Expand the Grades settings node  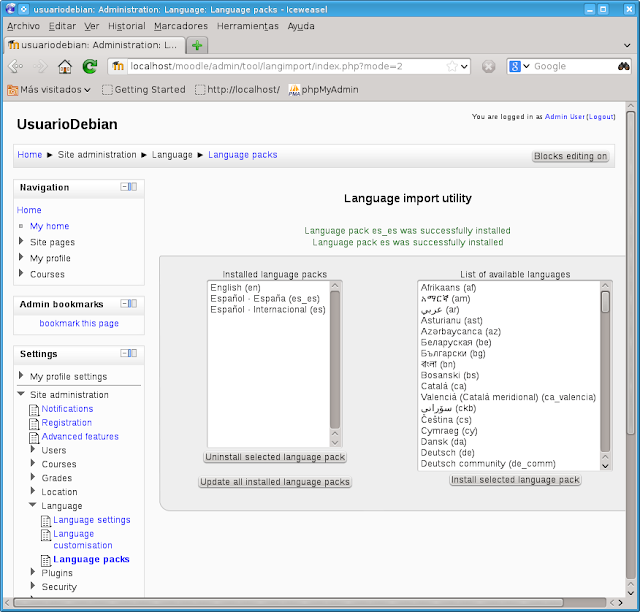33,477
